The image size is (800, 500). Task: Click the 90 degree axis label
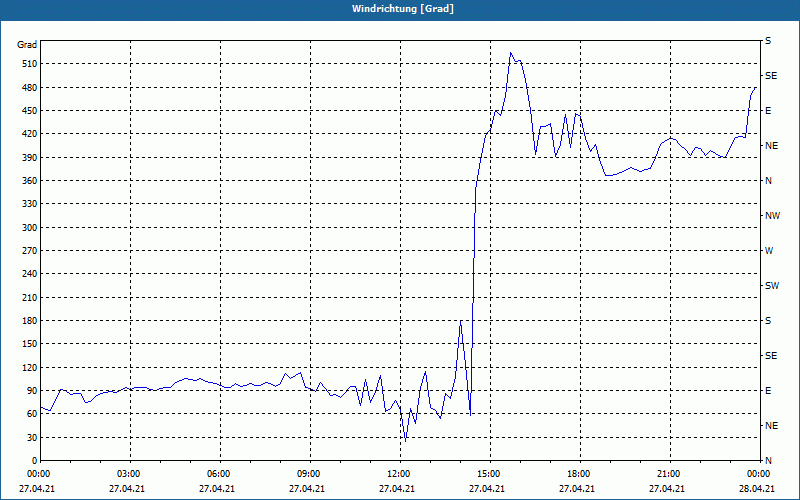click(32, 391)
